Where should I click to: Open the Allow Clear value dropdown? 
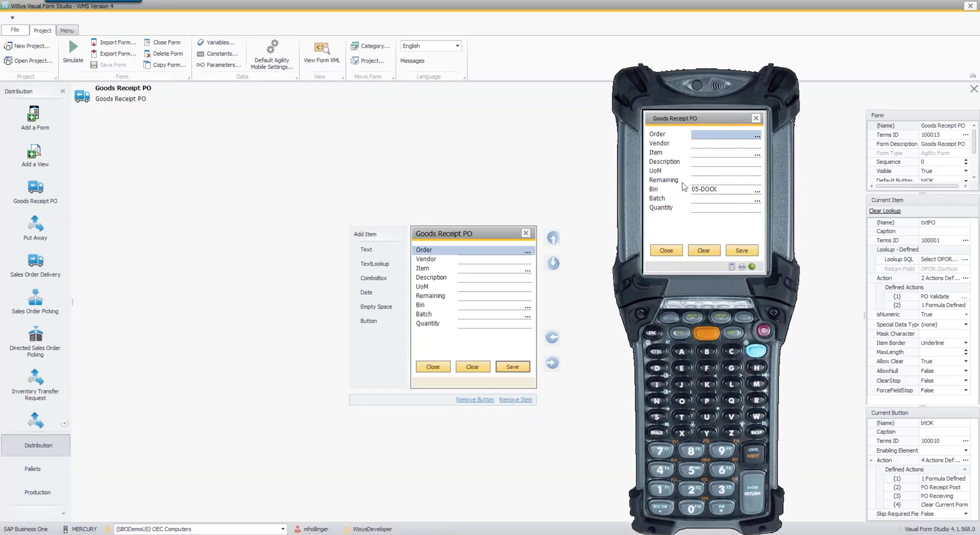(966, 361)
